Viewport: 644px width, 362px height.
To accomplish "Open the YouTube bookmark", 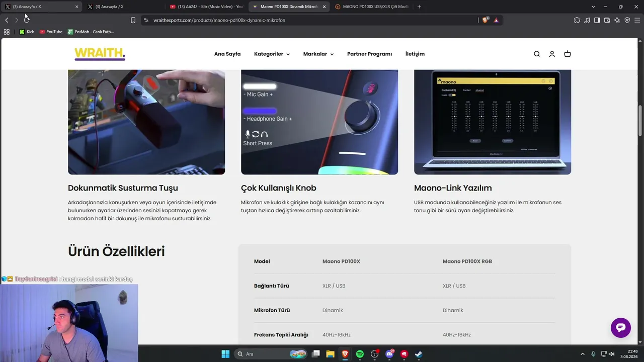I will (x=51, y=32).
